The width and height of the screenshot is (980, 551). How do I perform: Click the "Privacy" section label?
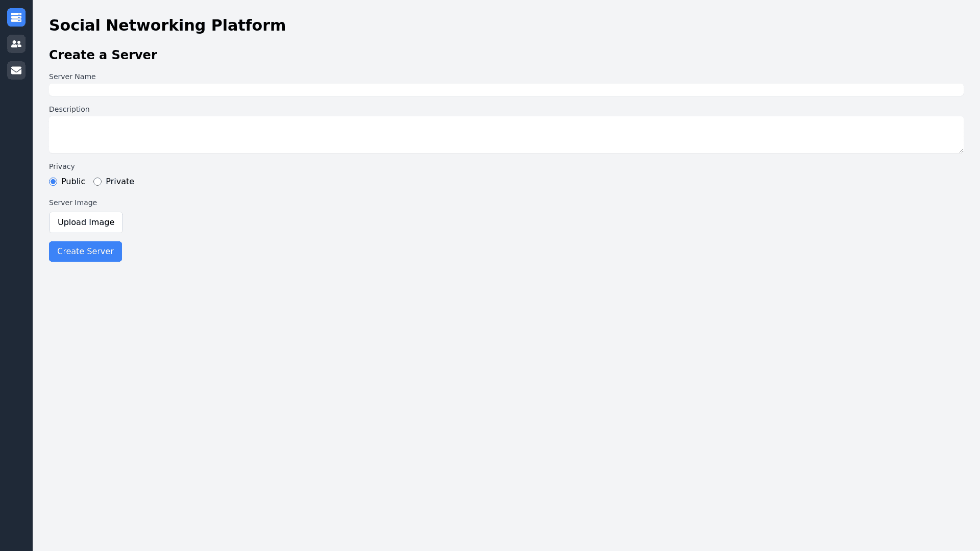(62, 166)
